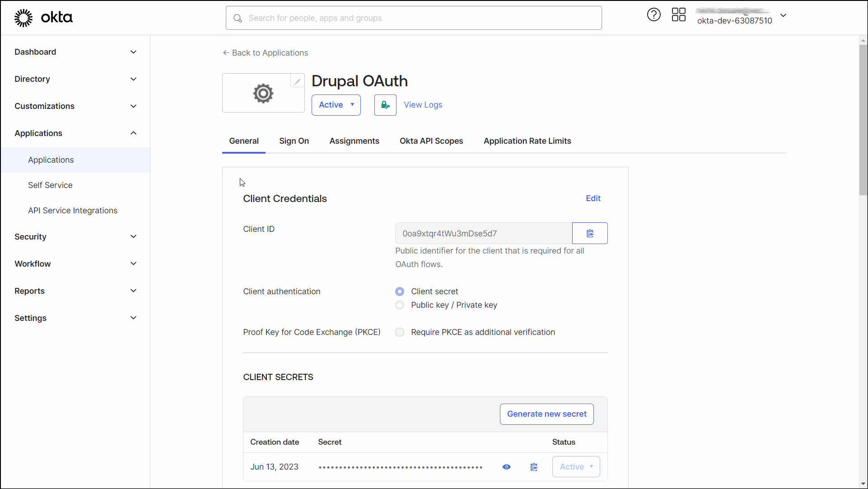Viewport: 868px width, 489px height.
Task: Open the Sign On tab
Action: pos(294,141)
